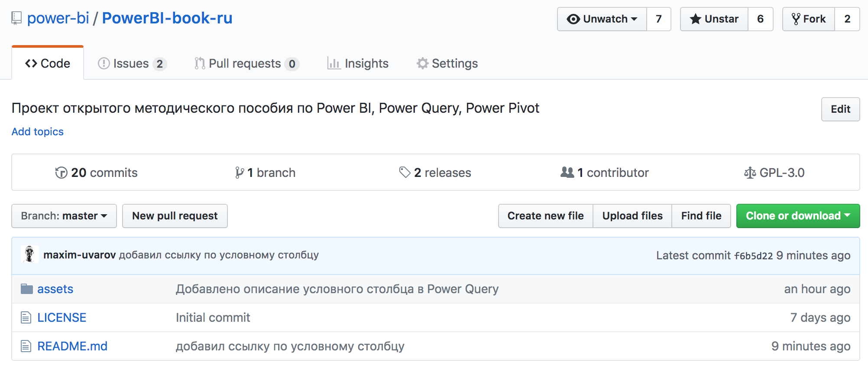Open the Unwatch notifications dropdown

[602, 19]
